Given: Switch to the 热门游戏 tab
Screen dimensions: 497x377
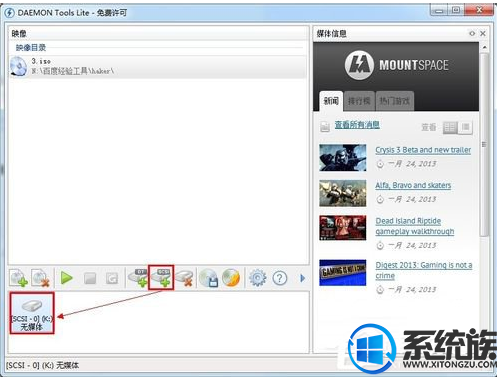Looking at the screenshot, I should (x=395, y=101).
